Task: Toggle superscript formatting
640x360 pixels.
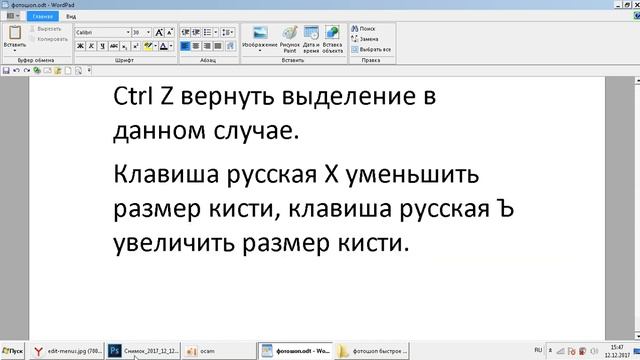Action: pyautogui.click(x=136, y=46)
